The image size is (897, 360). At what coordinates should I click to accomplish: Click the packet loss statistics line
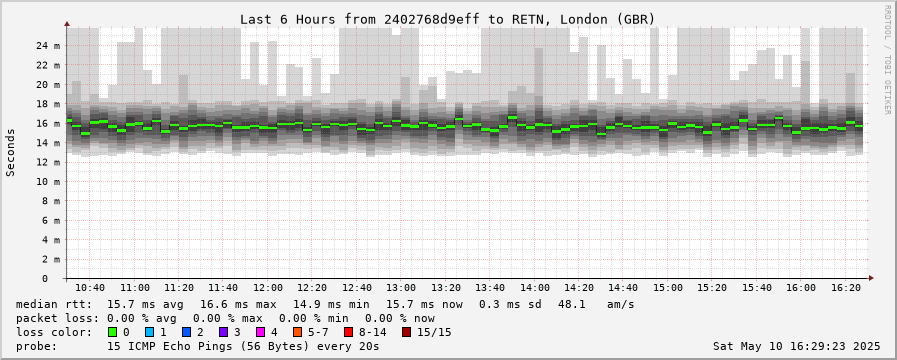click(x=225, y=318)
